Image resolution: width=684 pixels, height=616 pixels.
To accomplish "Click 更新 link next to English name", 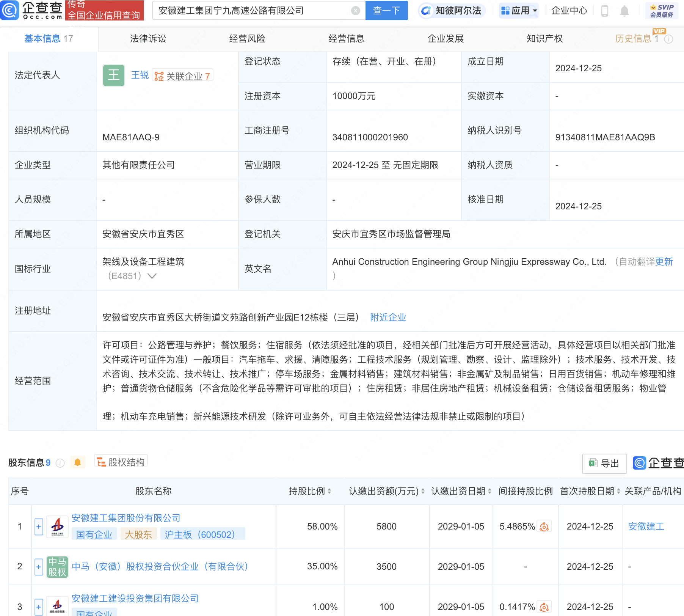I will pos(664,262).
